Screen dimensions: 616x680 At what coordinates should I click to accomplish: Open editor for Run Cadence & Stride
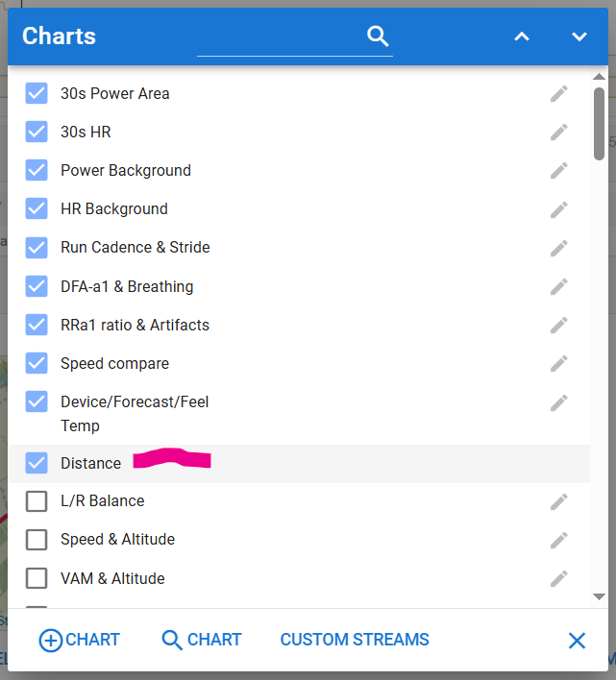pos(558,248)
